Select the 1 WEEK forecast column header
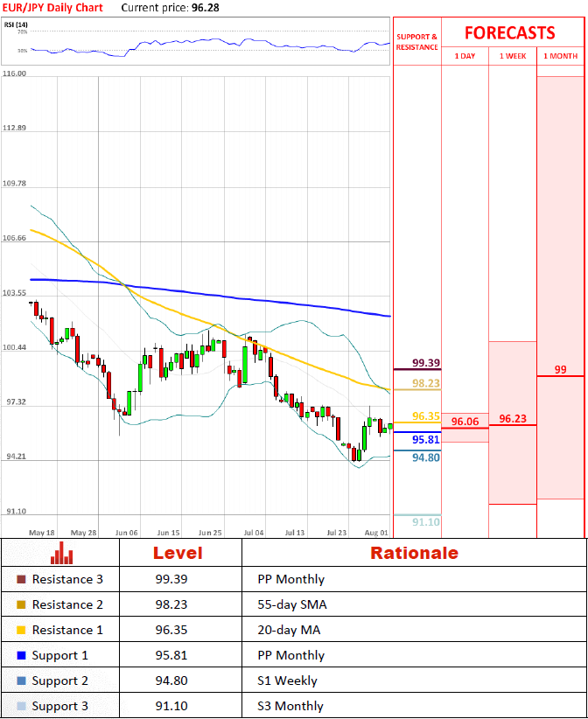This screenshot has height=719, width=588. [512, 56]
